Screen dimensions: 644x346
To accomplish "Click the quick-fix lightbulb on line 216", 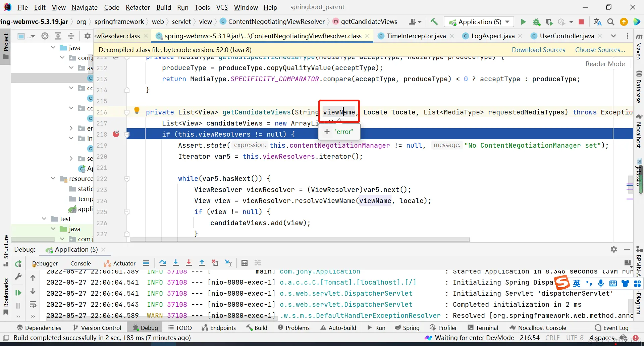I will [137, 110].
